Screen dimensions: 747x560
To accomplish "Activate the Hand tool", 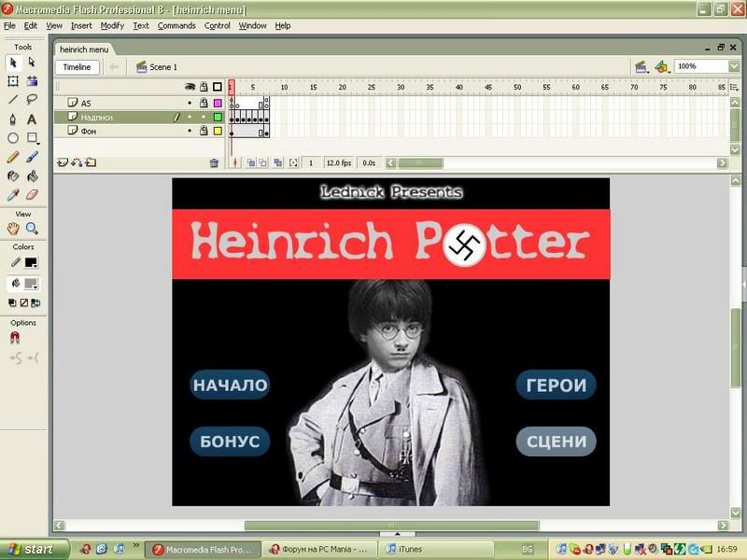I will [x=13, y=229].
